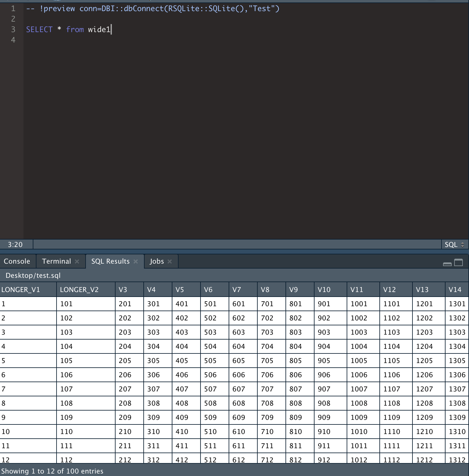Close the Jobs tab with its x icon
Screen dimensions: 469x476
tap(170, 261)
